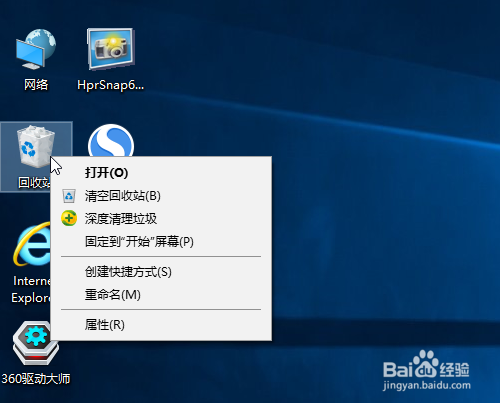Click the recycle bin icon beside 清空回收站
This screenshot has height=403, width=500.
click(69, 196)
